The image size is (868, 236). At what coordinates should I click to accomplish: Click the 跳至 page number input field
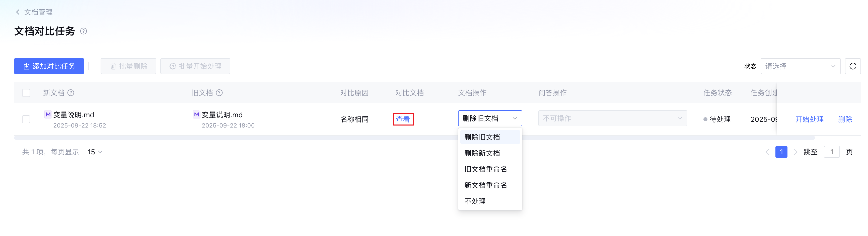(x=831, y=152)
